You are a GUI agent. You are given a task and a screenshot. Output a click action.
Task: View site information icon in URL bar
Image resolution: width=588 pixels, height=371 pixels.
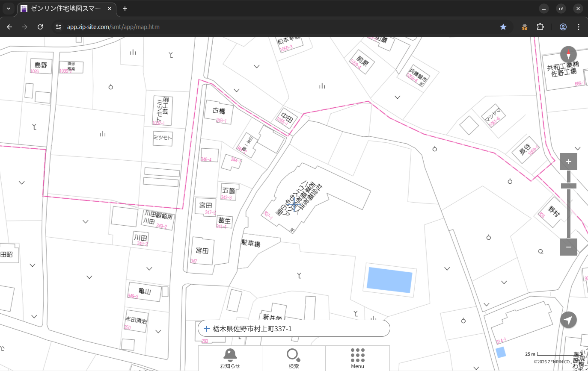click(59, 27)
